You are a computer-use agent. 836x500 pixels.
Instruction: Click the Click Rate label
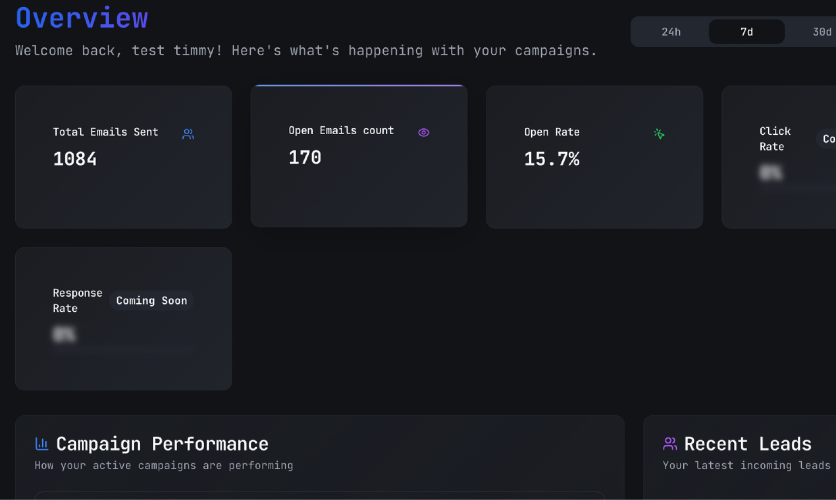click(x=775, y=139)
